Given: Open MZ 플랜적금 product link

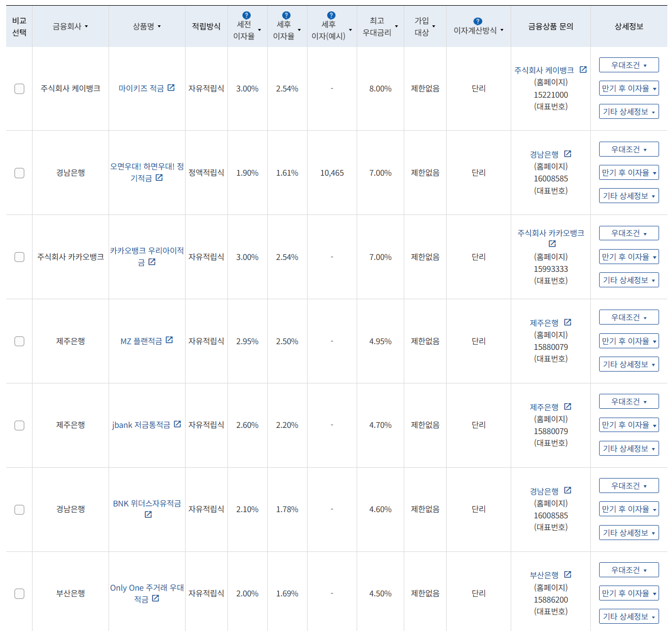Looking at the screenshot, I should click(141, 341).
